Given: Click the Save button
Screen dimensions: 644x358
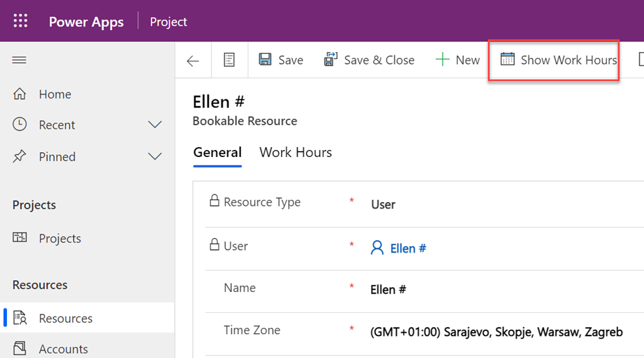Looking at the screenshot, I should click(x=281, y=60).
